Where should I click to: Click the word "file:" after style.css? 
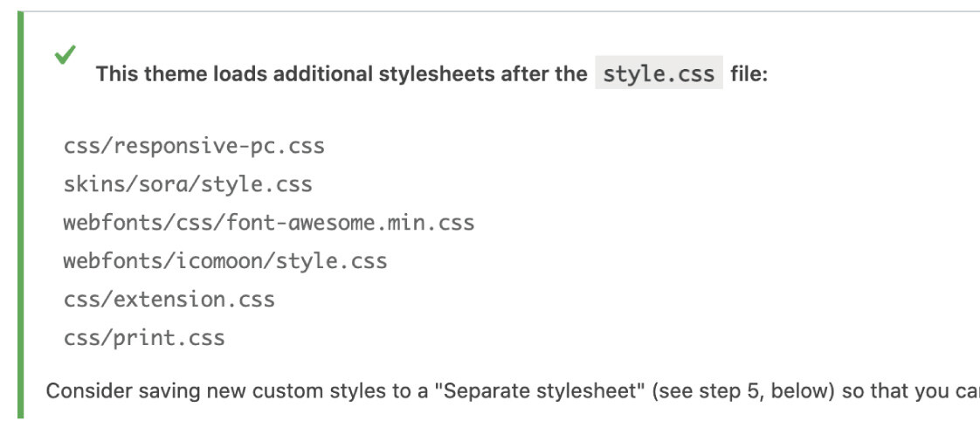point(749,74)
